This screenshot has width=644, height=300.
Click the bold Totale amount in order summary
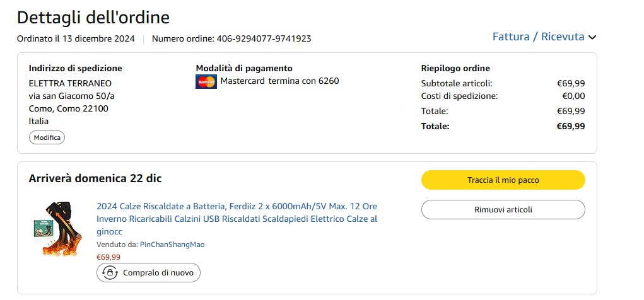click(570, 126)
